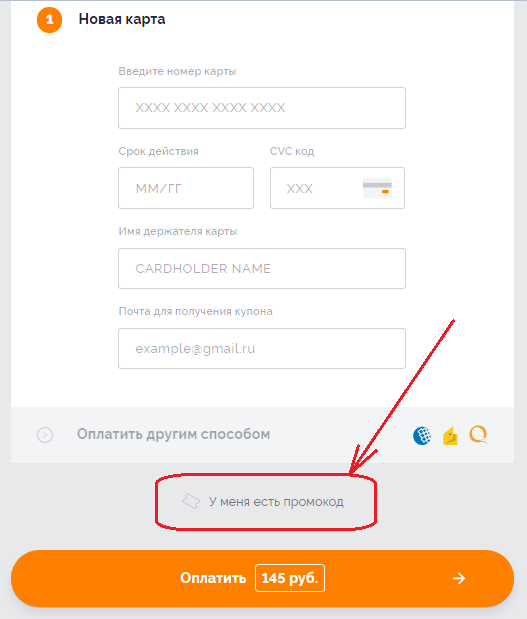Viewport: 527px width, 619px height.
Task: Click the "Срок действия" label
Action: (x=158, y=151)
